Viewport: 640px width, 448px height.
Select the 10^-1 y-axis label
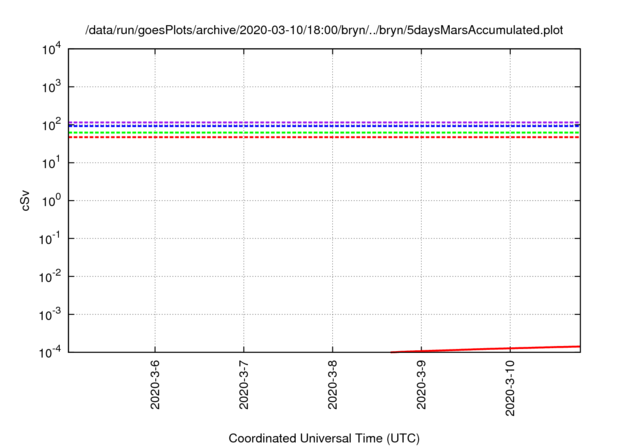tap(49, 239)
